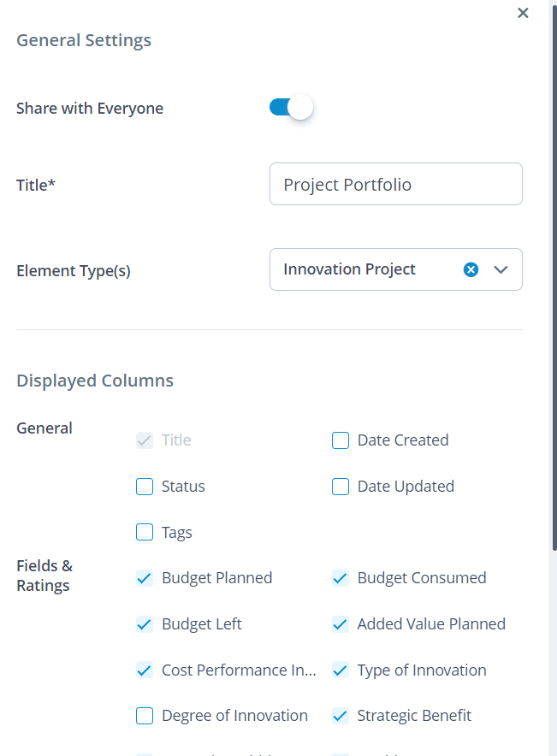Viewport: 557px width, 756px height.
Task: Remove Innovation Project using its X icon
Action: pos(471,269)
